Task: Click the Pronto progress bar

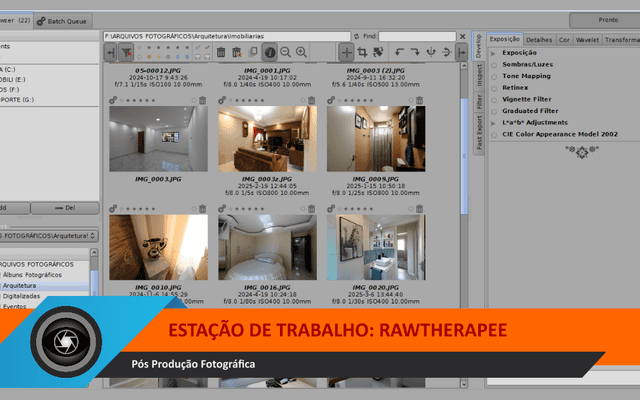Action: pyautogui.click(x=604, y=20)
